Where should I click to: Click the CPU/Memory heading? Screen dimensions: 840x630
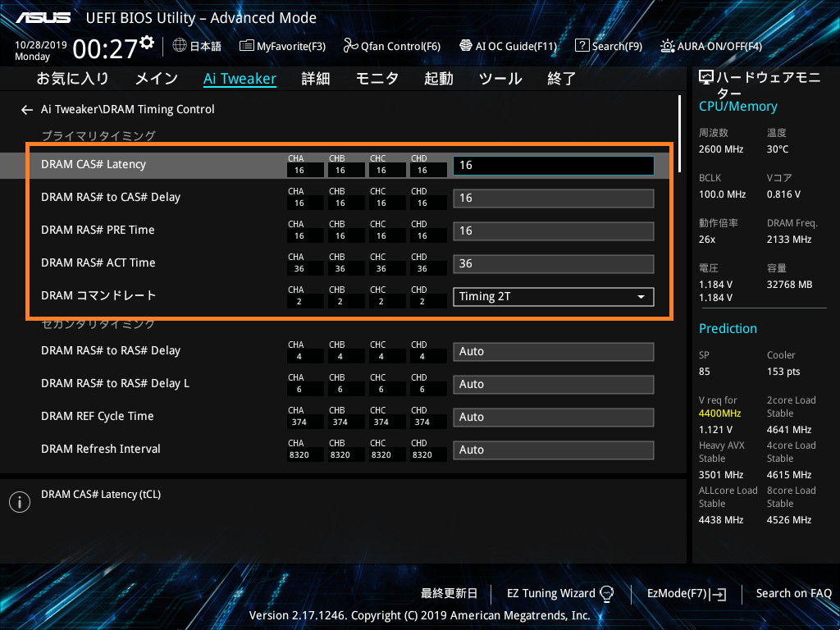pos(737,107)
